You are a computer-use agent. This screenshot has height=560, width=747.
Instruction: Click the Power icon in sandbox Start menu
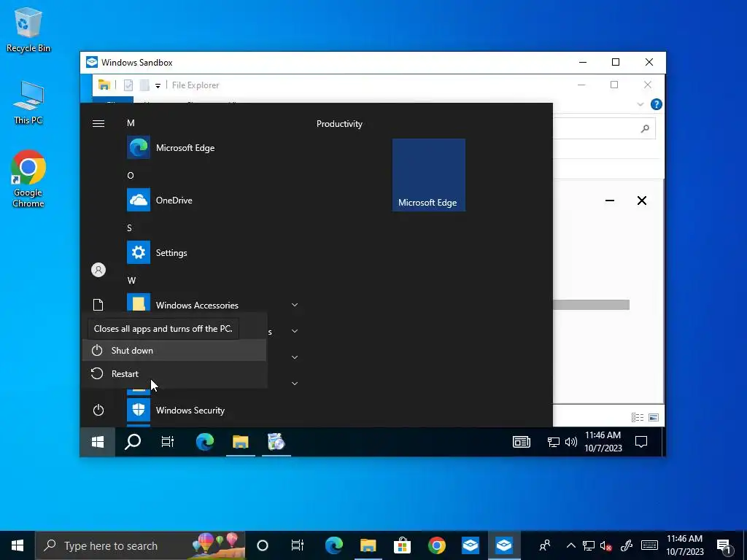(x=98, y=410)
